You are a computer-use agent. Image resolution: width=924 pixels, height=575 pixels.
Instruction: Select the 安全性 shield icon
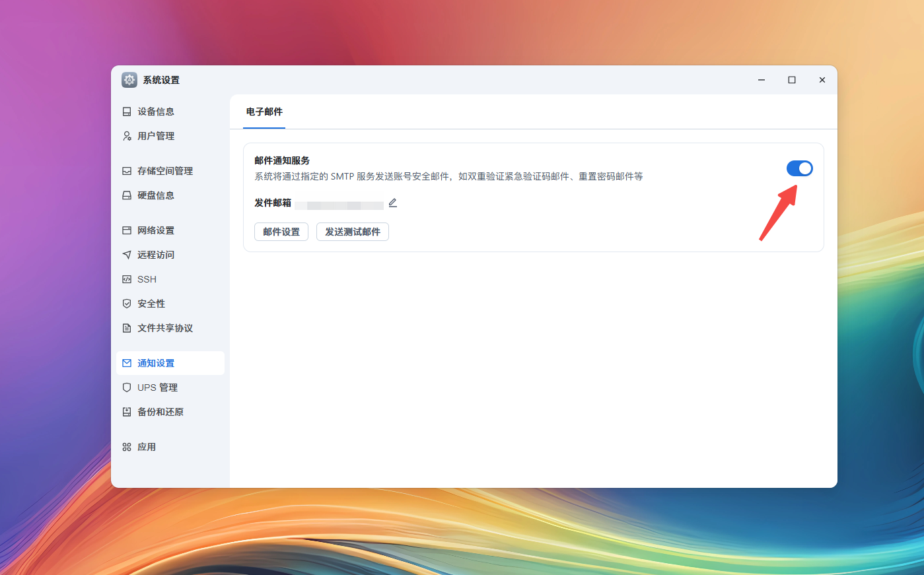click(x=127, y=303)
